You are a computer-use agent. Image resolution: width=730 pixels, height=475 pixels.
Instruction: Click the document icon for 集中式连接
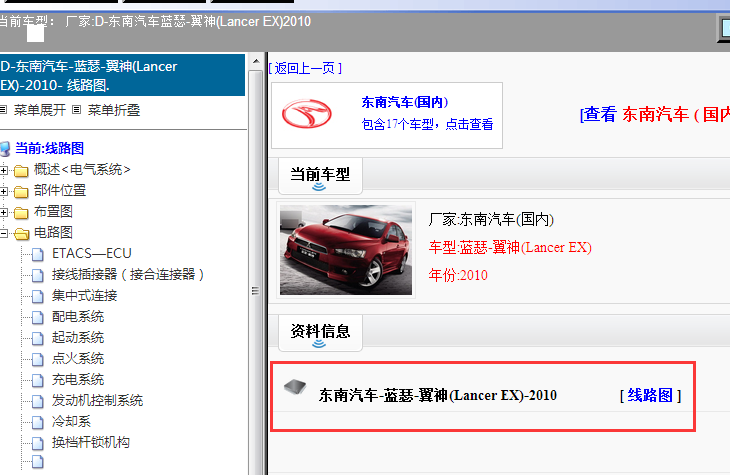[x=38, y=296]
